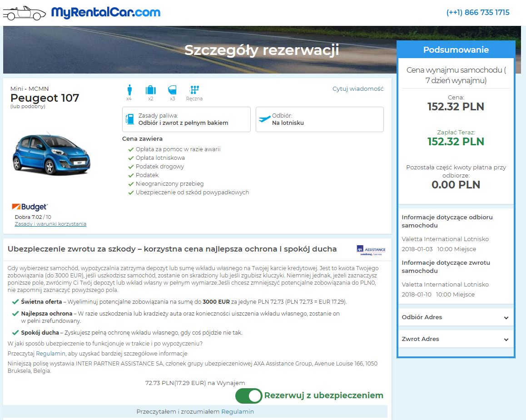The image size is (526, 420).
Task: Click the blue Peugeot 107 car image
Action: click(51, 153)
